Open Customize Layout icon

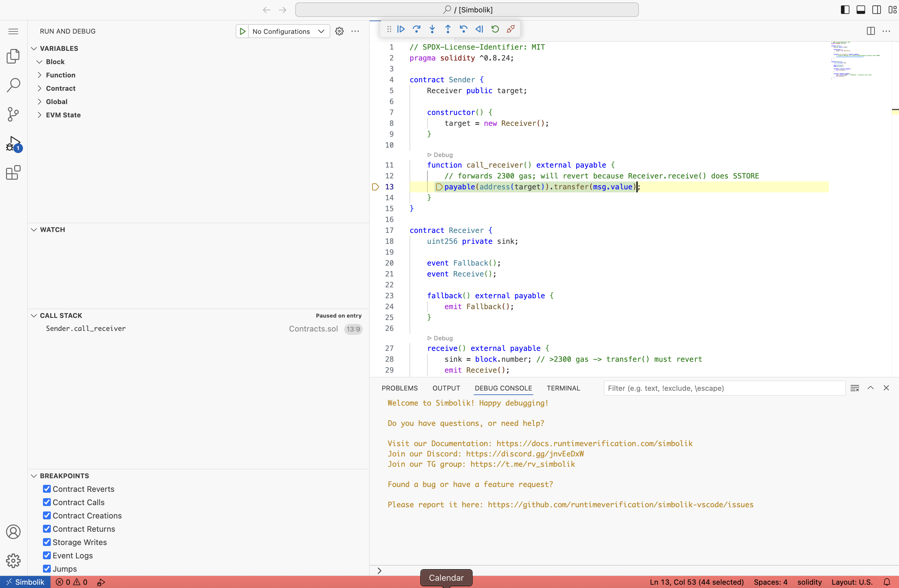point(892,10)
